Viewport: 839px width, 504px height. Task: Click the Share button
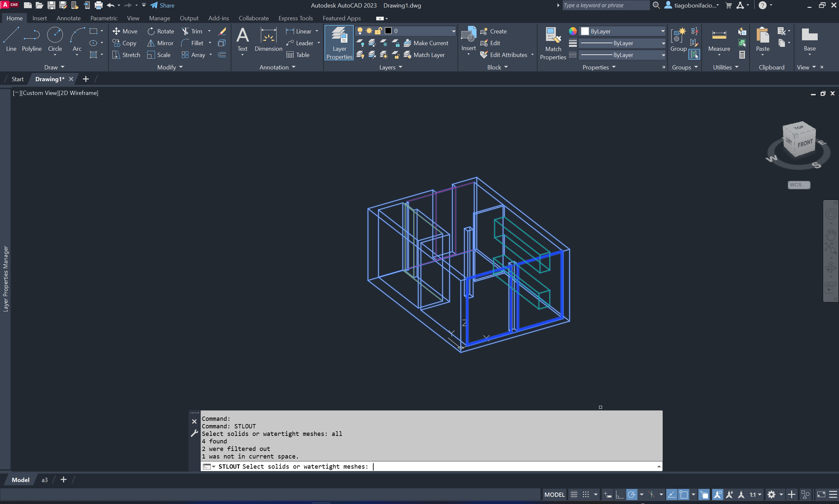click(162, 6)
